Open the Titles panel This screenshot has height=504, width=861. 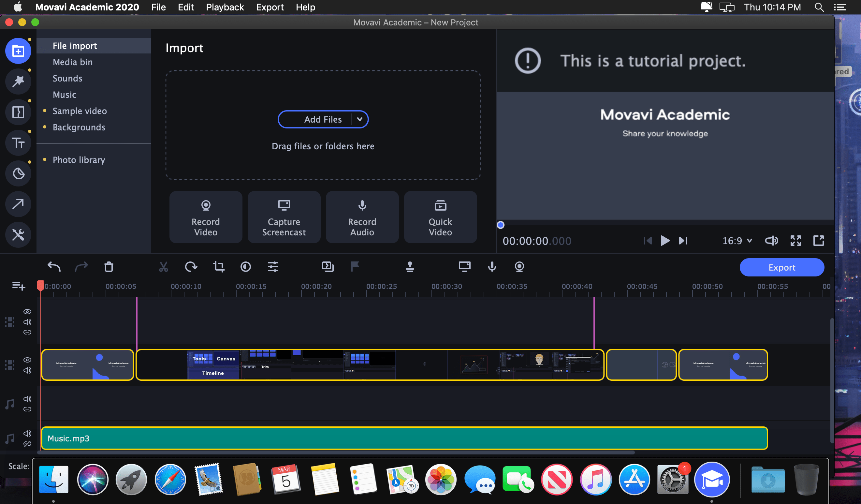[x=18, y=142]
